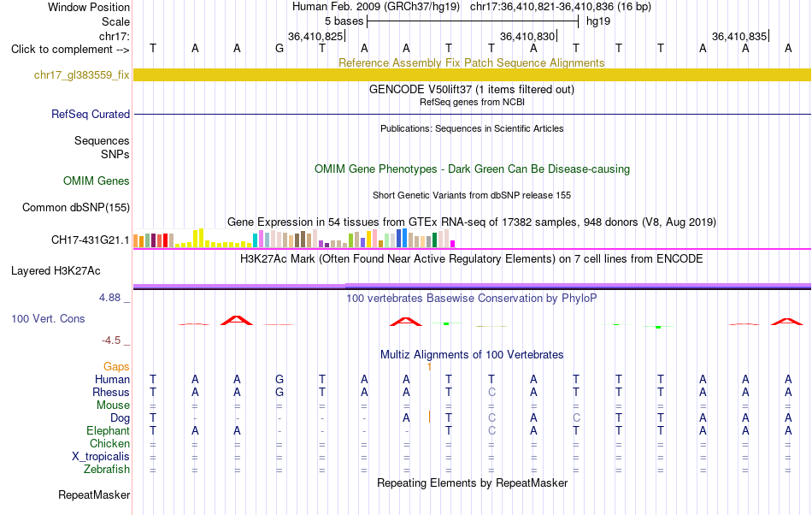Select the 'Zebrafish' alignment row label
The height and width of the screenshot is (515, 812).
[x=107, y=470]
